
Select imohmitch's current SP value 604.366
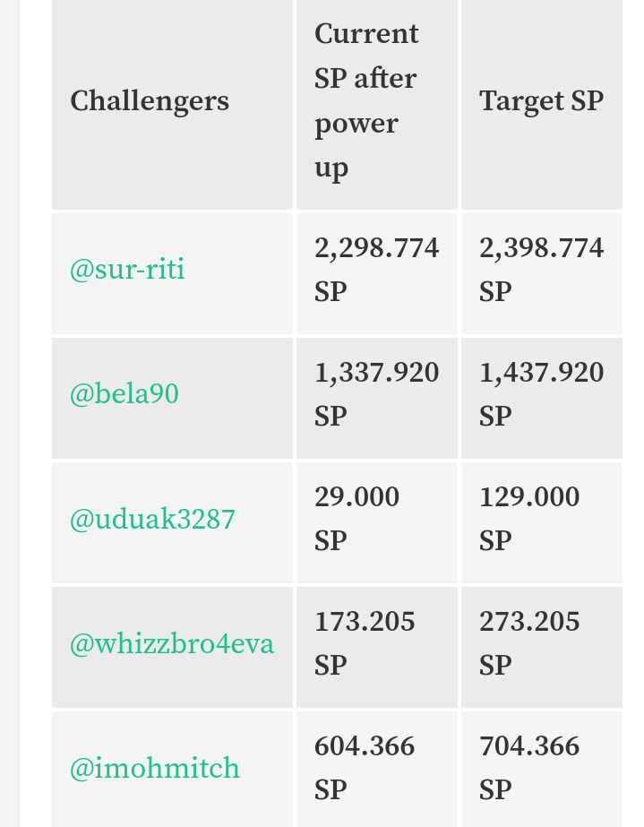(365, 746)
